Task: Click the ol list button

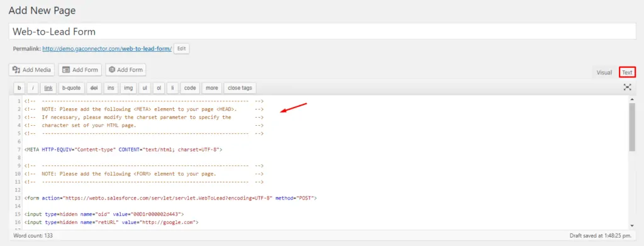Action: point(158,88)
